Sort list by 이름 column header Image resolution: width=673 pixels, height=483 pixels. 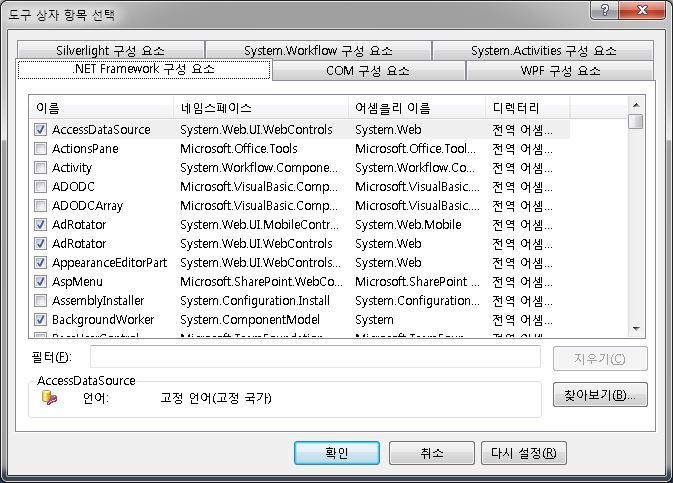[x=102, y=108]
